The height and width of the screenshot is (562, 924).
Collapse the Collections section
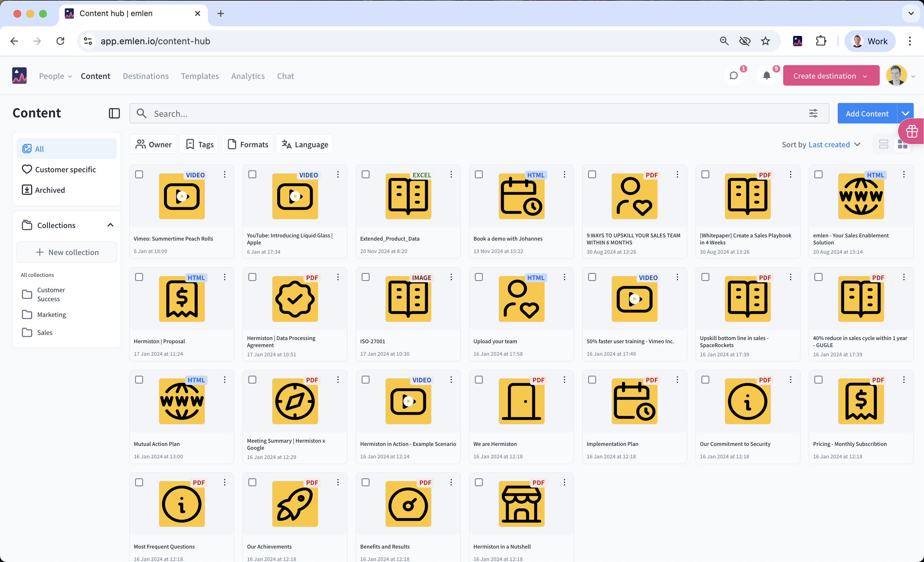[x=110, y=225]
